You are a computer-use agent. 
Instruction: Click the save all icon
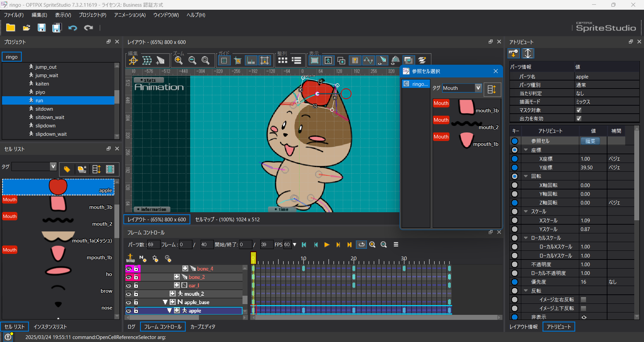pos(57,28)
